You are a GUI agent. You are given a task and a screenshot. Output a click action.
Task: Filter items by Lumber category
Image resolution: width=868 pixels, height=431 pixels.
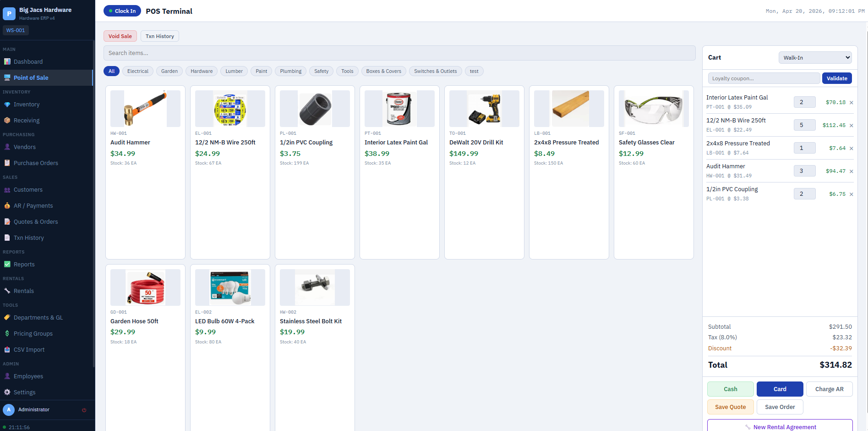[234, 71]
